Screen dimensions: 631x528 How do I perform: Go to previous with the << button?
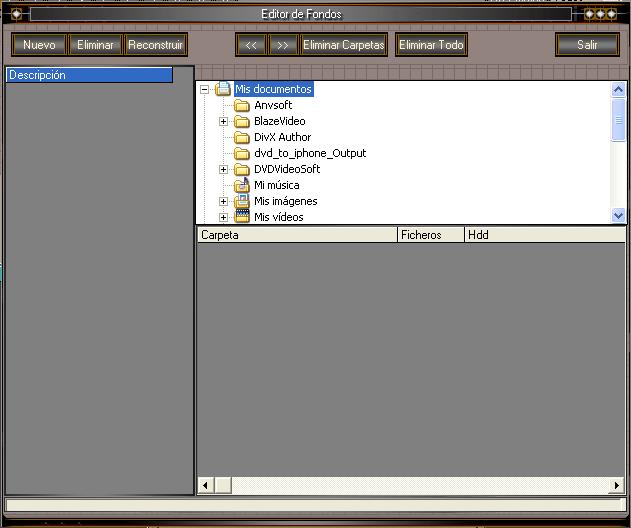(x=251, y=45)
